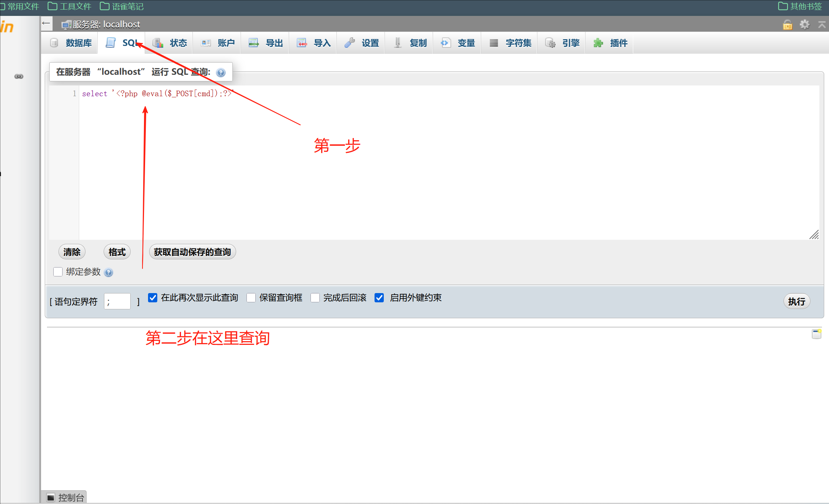
Task: Click the database cylinder icon
Action: pos(54,43)
